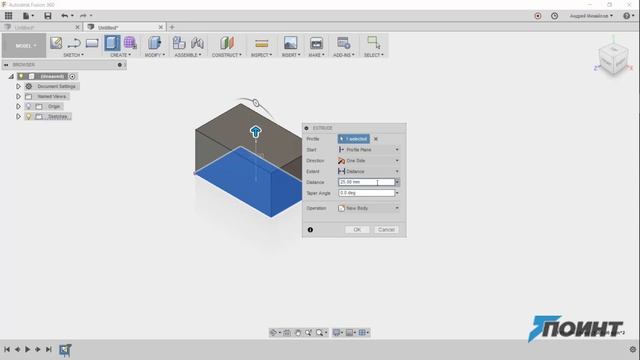Open the CREATE menu
This screenshot has height=360, width=640.
[x=120, y=55]
